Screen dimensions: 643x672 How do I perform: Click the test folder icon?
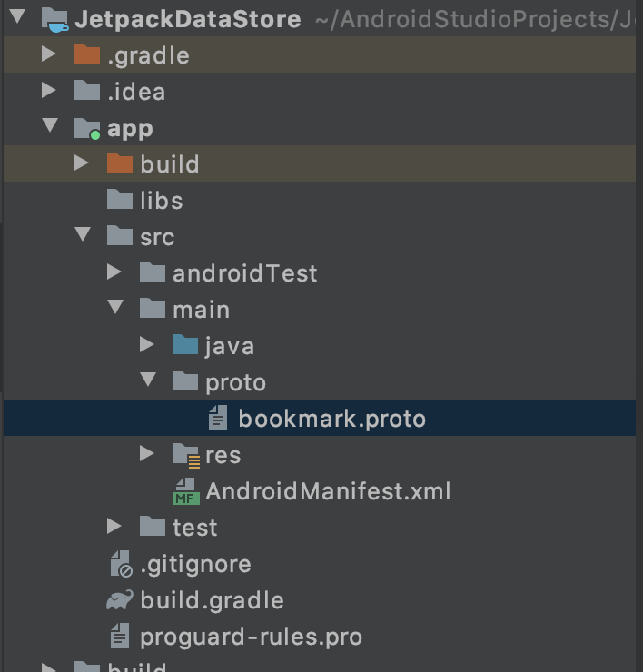coord(153,526)
